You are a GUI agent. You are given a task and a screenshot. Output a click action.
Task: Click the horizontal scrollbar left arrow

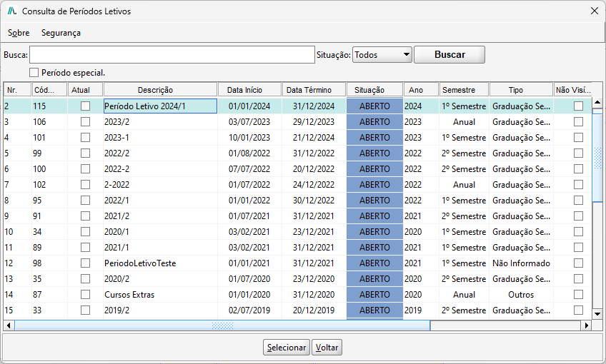9,325
